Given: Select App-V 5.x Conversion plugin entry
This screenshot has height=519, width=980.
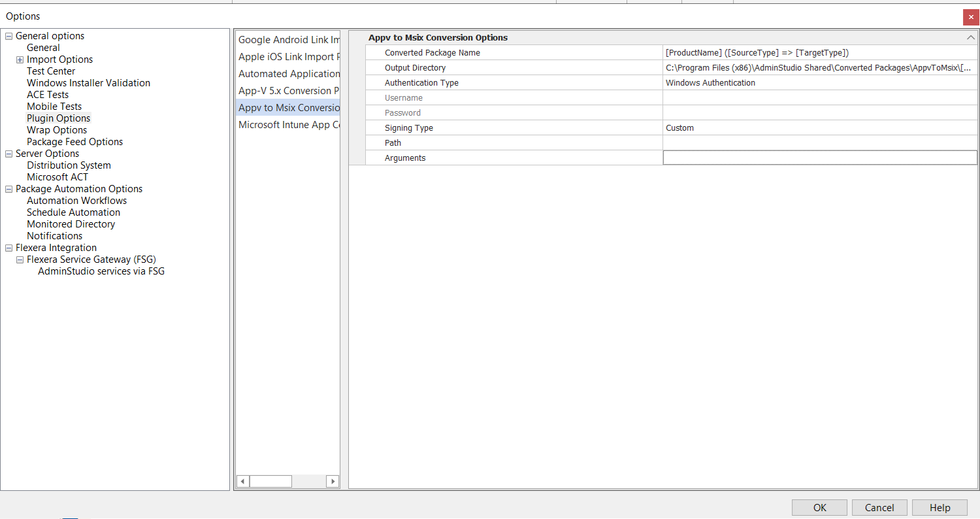Looking at the screenshot, I should (288, 91).
